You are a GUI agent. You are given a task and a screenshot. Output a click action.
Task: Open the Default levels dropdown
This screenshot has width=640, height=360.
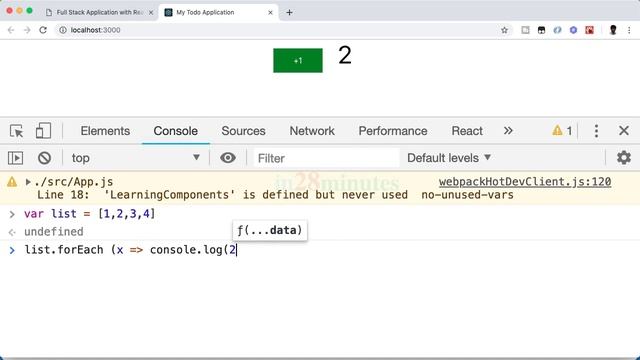[449, 158]
